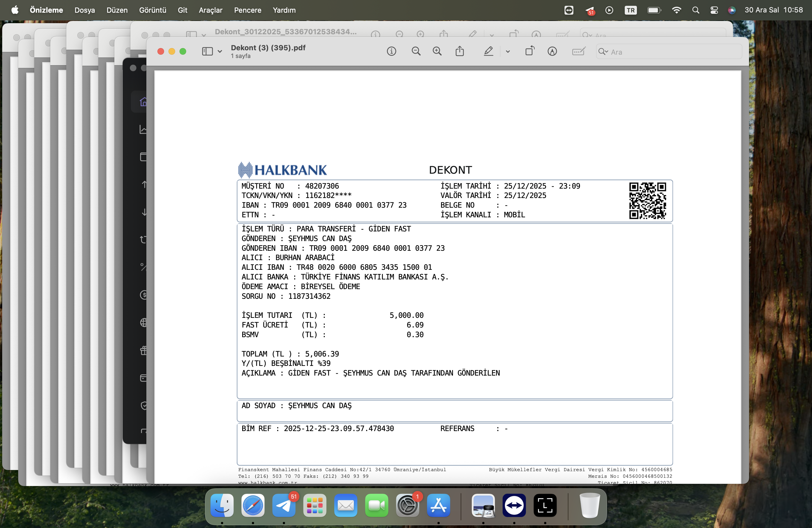This screenshot has width=812, height=528.
Task: Open the highlight color options chevron
Action: pos(508,52)
